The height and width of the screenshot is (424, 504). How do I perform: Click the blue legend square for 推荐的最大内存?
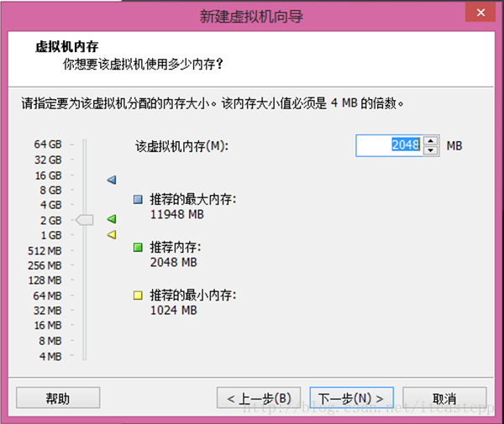138,200
